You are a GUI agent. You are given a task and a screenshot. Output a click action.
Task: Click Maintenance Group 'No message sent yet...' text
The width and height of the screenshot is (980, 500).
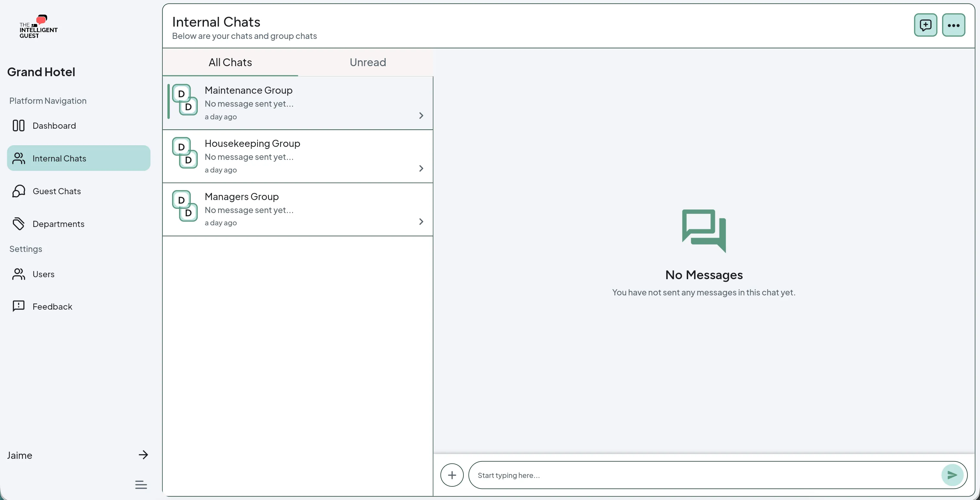[x=249, y=103]
